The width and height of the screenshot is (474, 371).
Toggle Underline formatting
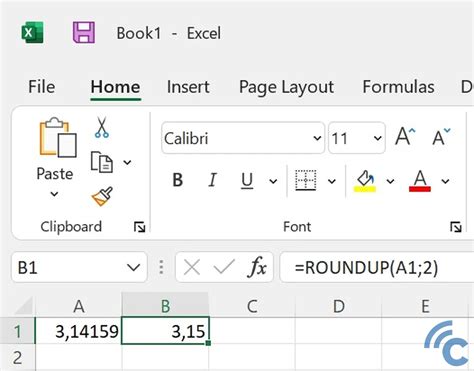point(247,181)
